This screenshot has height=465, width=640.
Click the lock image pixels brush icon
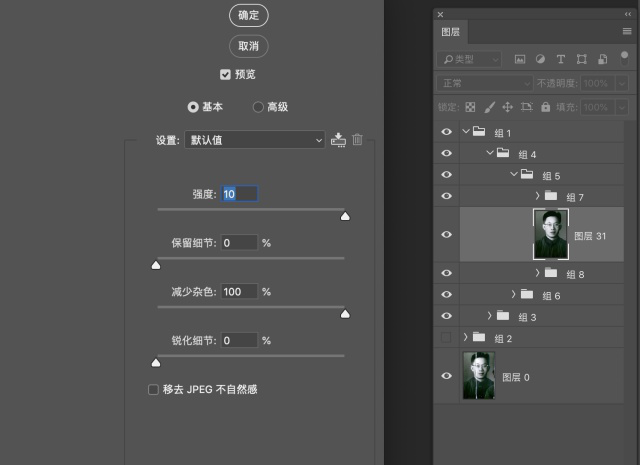click(x=489, y=106)
